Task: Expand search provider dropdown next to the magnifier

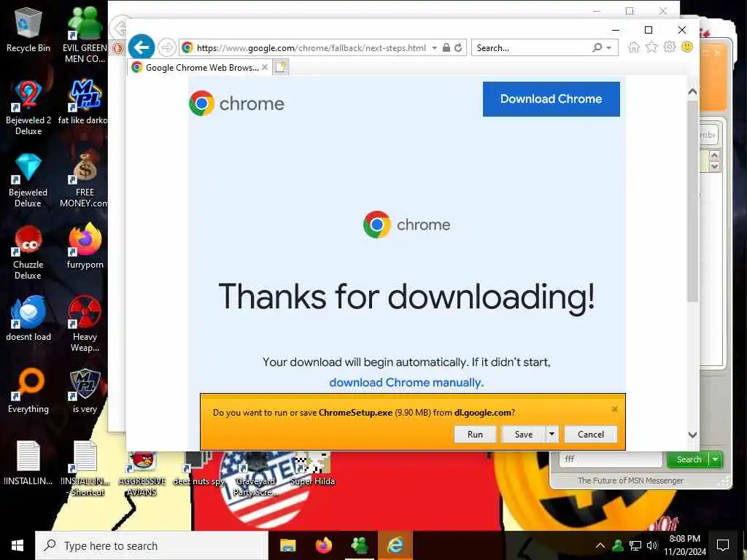Action: click(609, 47)
